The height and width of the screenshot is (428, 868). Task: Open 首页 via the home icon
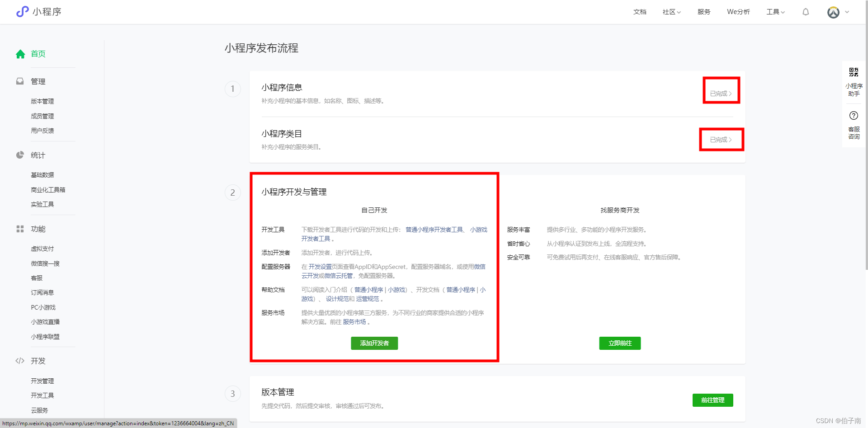coord(20,54)
